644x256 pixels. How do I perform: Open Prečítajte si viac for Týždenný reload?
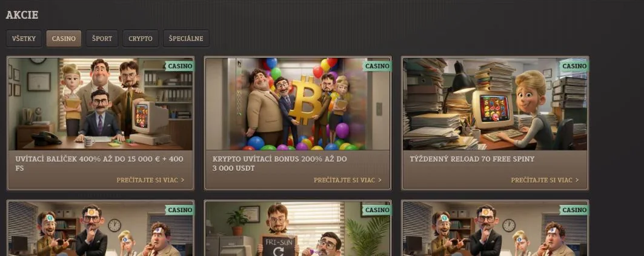tap(545, 180)
